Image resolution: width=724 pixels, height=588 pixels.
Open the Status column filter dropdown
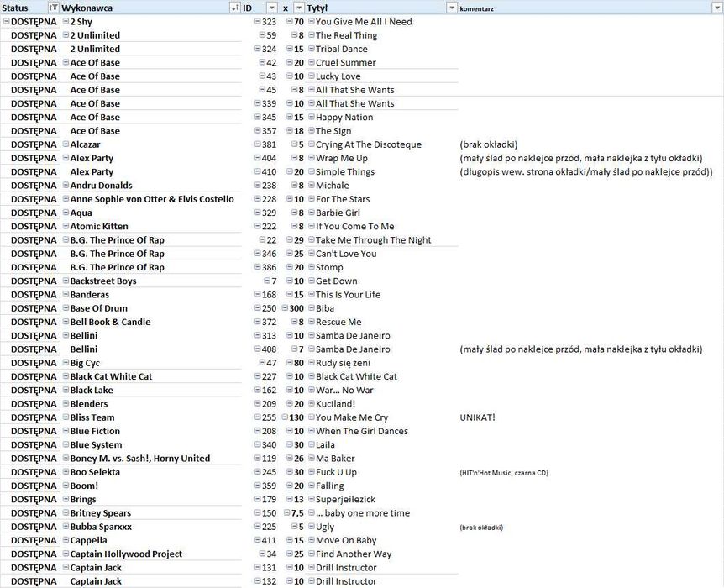click(54, 8)
